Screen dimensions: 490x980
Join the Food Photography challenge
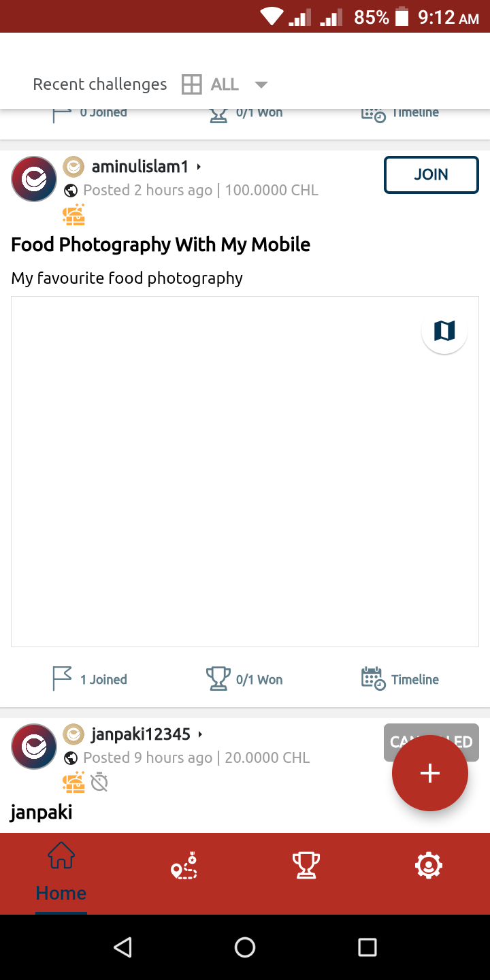(431, 175)
